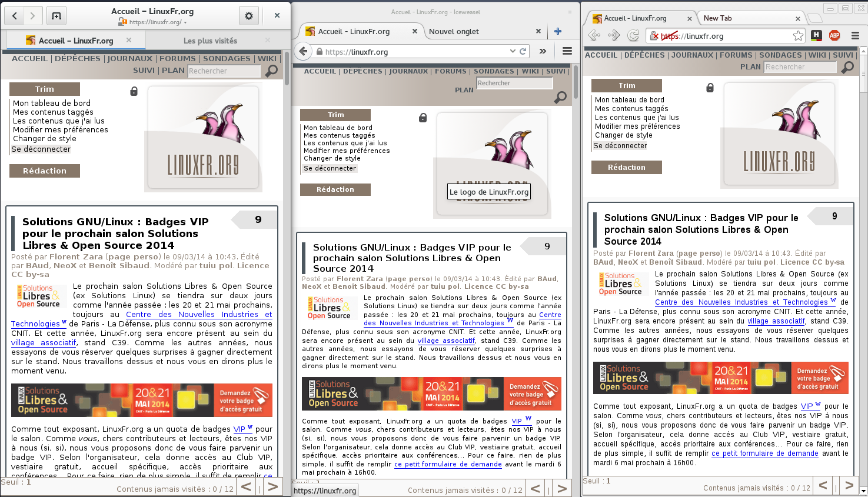
Task: Click the Trim button in the left window
Action: pos(45,89)
